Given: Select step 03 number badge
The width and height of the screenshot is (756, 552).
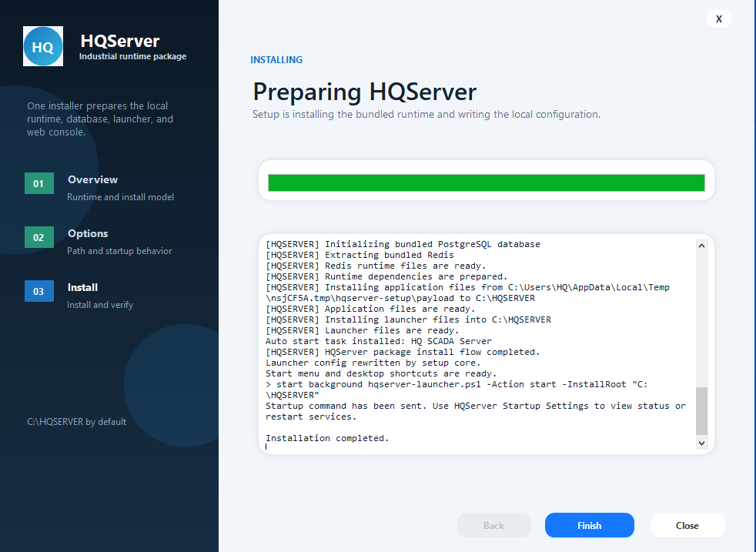Looking at the screenshot, I should [39, 292].
